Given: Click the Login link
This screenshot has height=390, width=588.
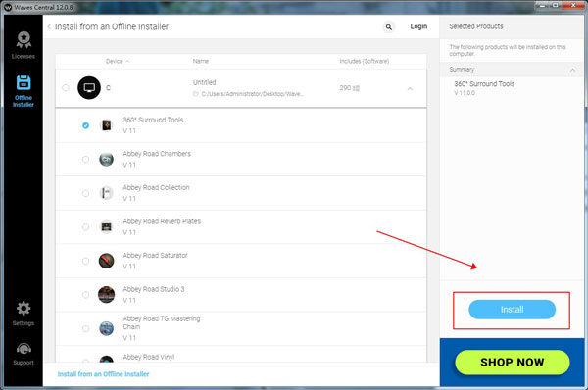Looking at the screenshot, I should (x=418, y=26).
